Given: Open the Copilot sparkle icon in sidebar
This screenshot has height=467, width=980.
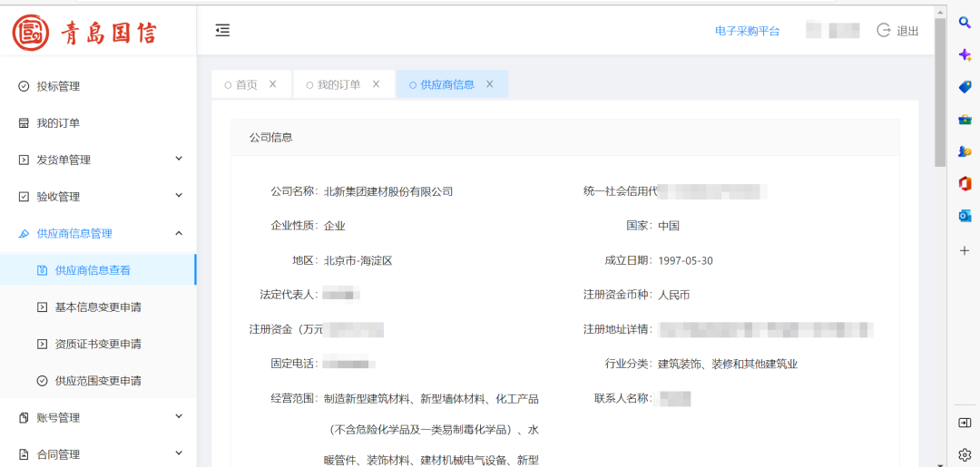Looking at the screenshot, I should [965, 54].
